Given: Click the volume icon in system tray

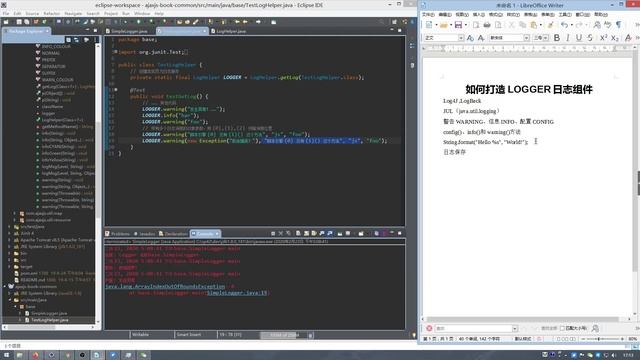Looking at the screenshot, I should [614, 355].
